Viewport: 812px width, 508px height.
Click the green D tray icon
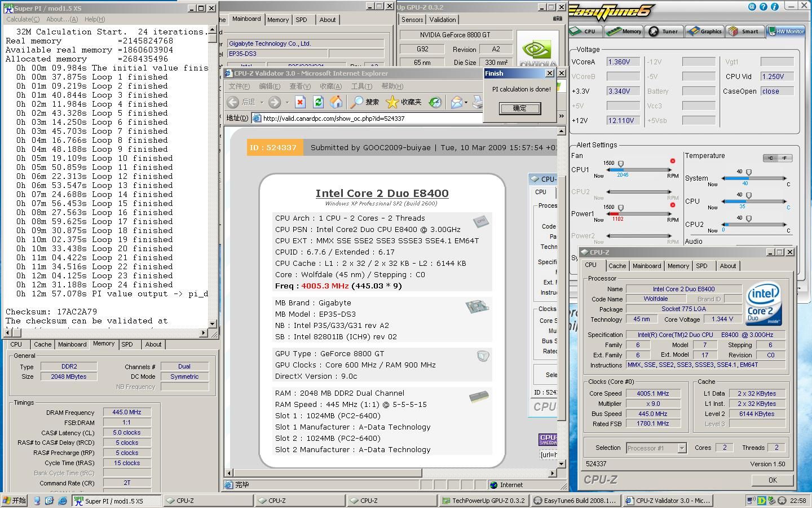point(762,501)
